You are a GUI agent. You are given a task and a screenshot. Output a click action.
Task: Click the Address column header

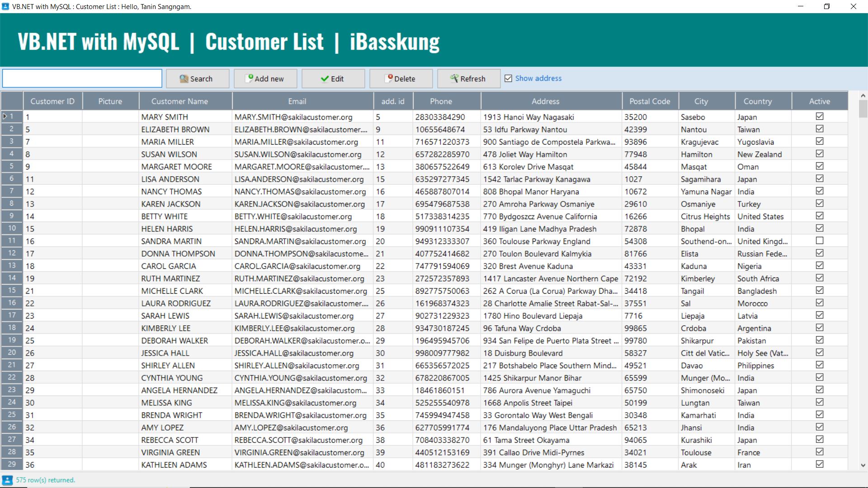coord(552,101)
